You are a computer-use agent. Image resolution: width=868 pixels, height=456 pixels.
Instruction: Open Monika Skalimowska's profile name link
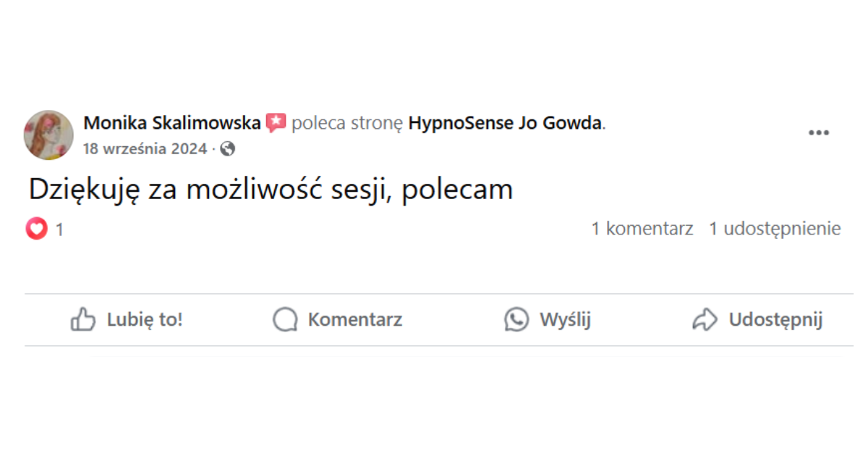click(x=172, y=123)
